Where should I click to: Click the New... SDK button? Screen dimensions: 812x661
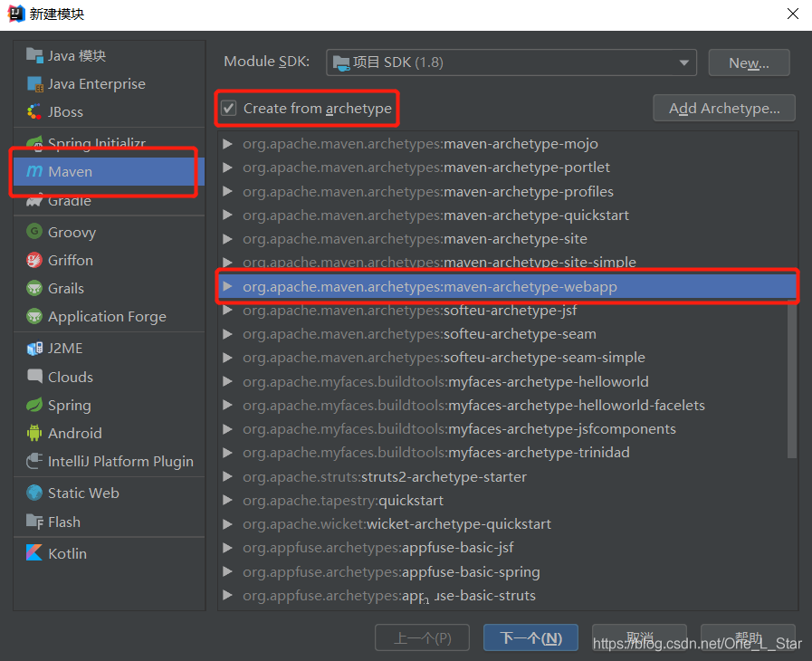click(x=749, y=62)
